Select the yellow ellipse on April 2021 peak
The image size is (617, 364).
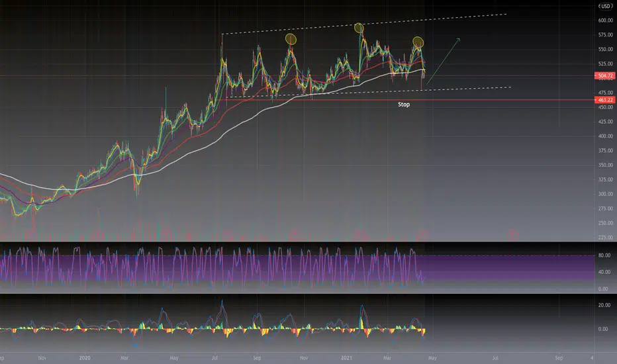coord(418,42)
